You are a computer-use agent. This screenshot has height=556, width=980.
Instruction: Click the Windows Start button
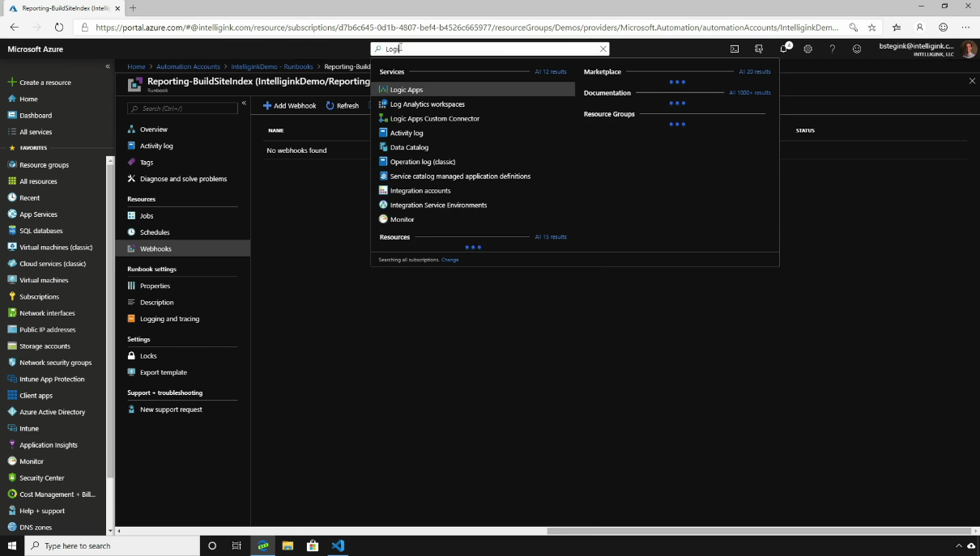12,545
